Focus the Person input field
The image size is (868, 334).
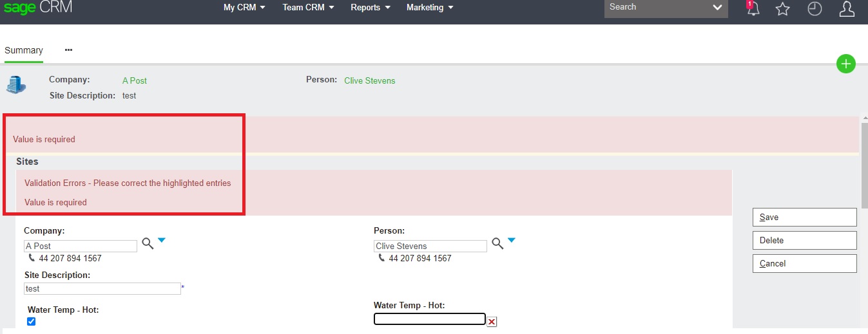pyautogui.click(x=430, y=246)
